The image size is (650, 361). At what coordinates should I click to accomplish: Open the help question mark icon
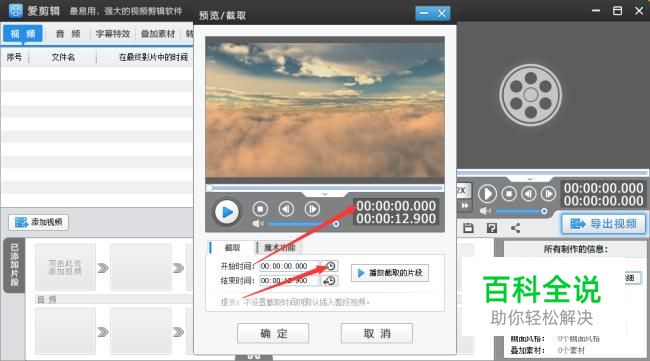(x=492, y=228)
